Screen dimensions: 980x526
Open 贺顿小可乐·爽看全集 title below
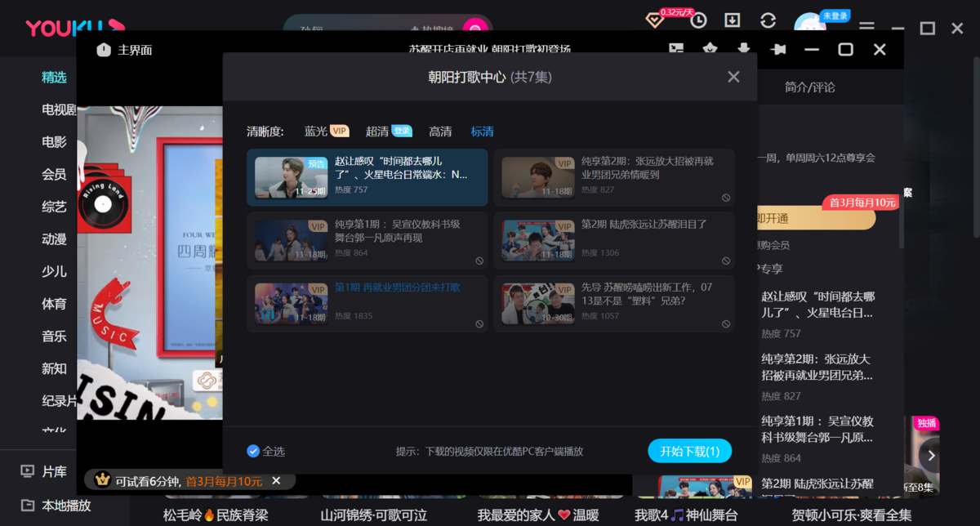852,515
